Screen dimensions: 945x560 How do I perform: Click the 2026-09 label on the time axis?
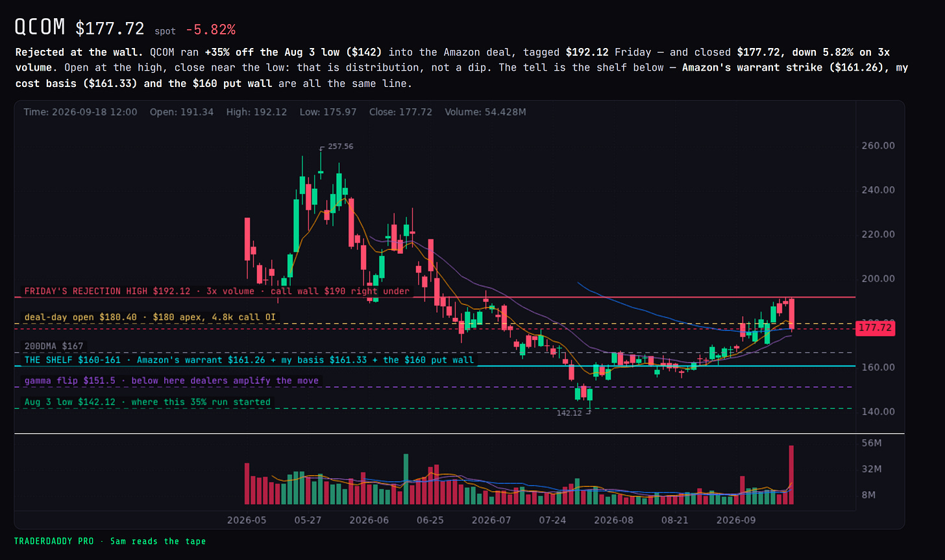737,520
